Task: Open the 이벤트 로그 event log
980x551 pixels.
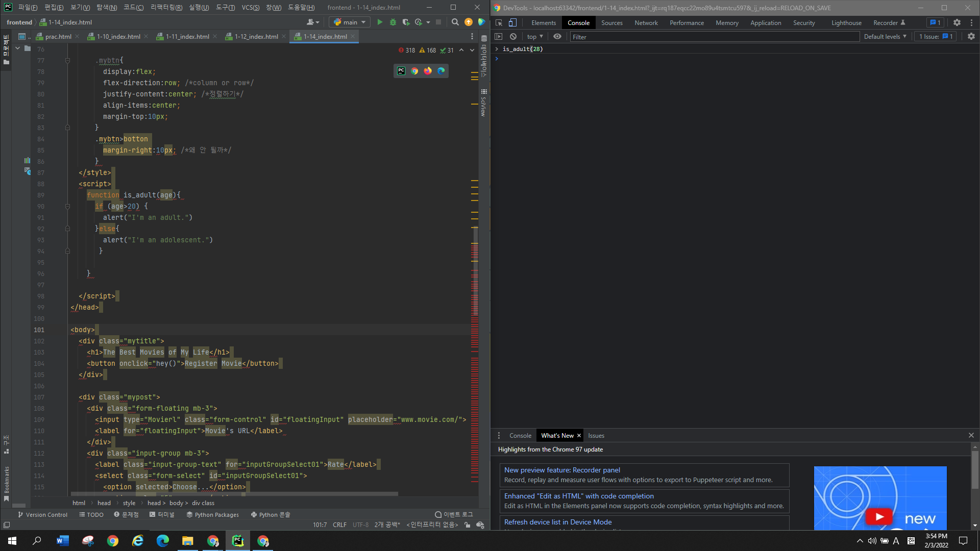Action: coord(454,514)
